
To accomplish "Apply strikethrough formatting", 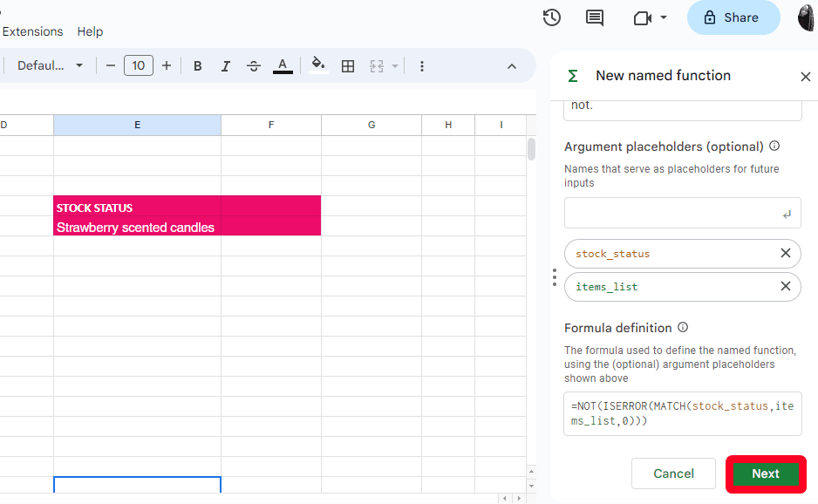I will click(x=254, y=66).
